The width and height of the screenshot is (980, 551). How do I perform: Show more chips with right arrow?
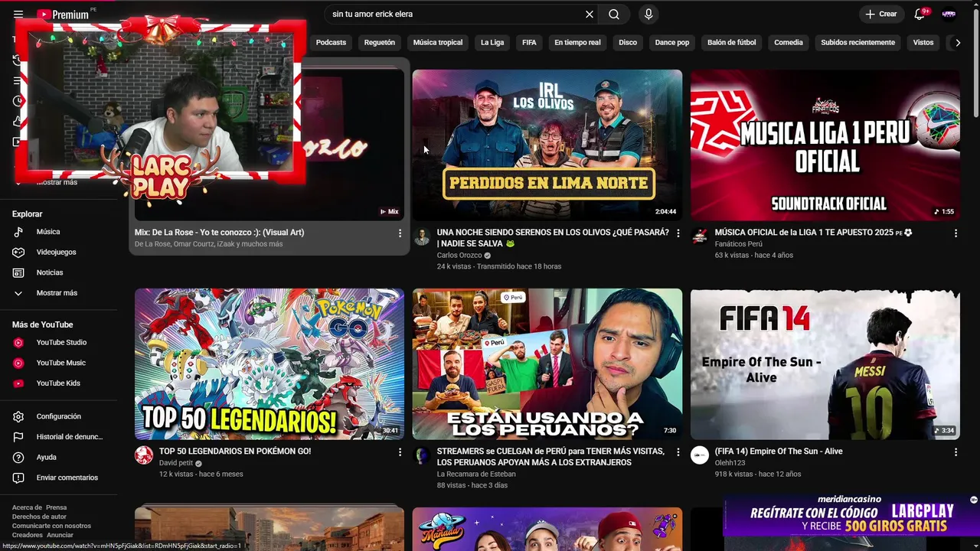coord(957,43)
